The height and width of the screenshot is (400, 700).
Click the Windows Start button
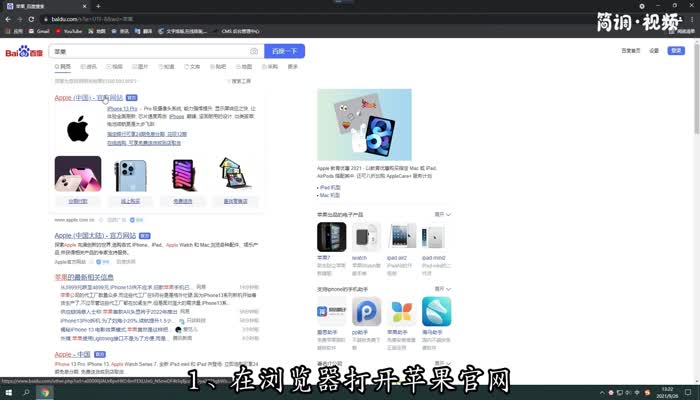tap(7, 393)
